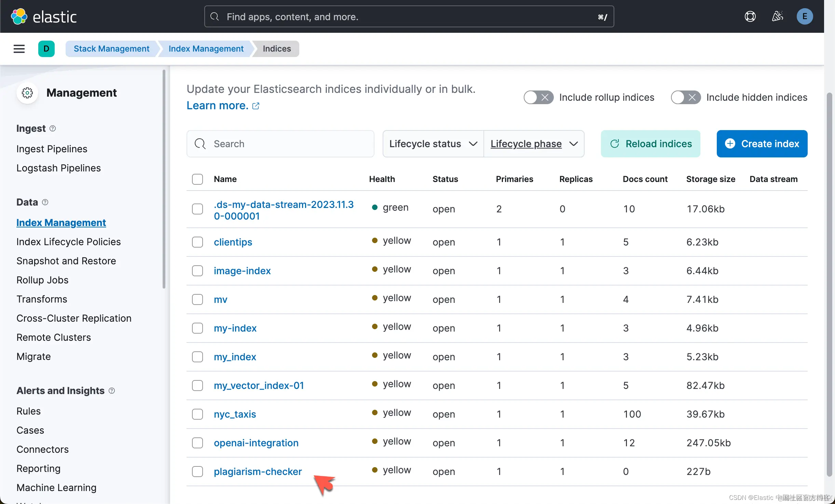The height and width of the screenshot is (504, 835).
Task: Go to Stack Management breadcrumb
Action: click(111, 49)
